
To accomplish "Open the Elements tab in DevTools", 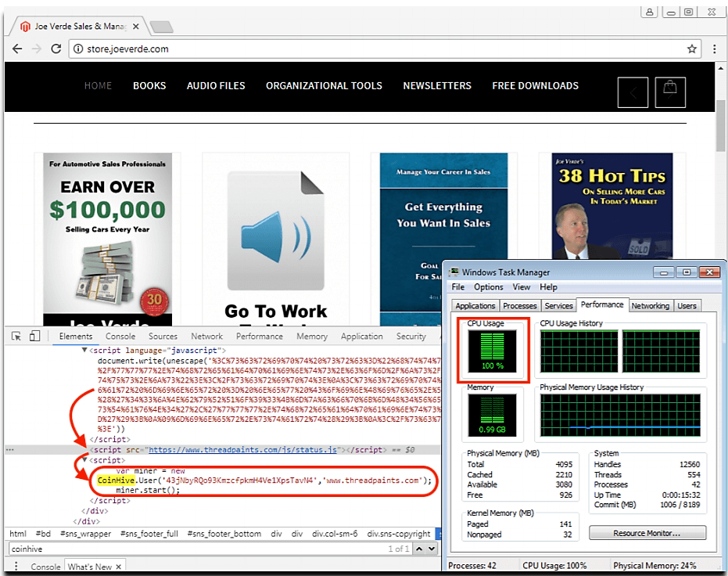I will point(76,337).
